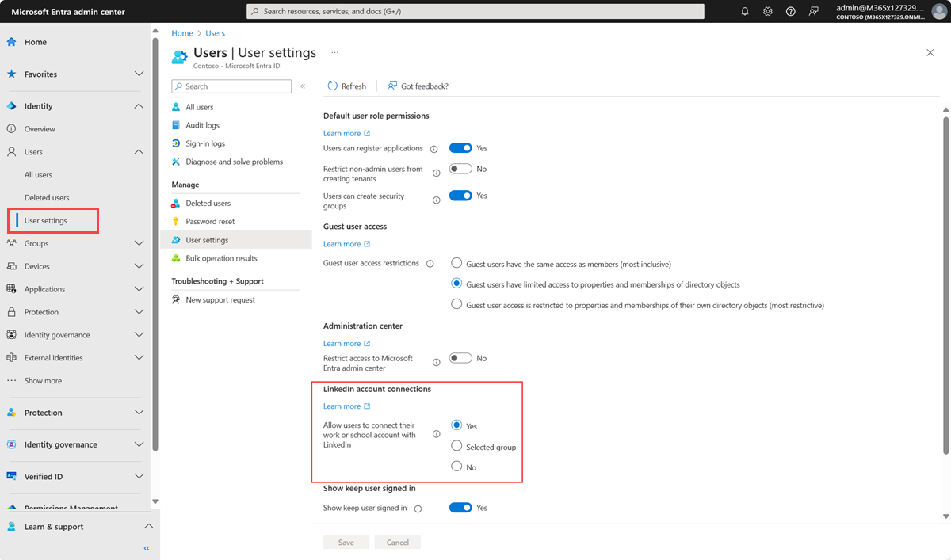Expand the Identity governance chevron under Identity
The width and height of the screenshot is (951, 560).
139,335
